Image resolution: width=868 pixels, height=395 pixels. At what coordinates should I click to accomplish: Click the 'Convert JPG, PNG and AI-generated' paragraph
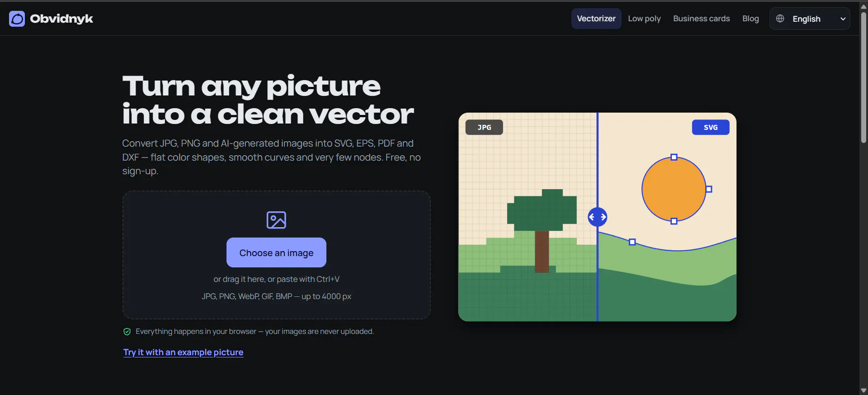(x=272, y=157)
